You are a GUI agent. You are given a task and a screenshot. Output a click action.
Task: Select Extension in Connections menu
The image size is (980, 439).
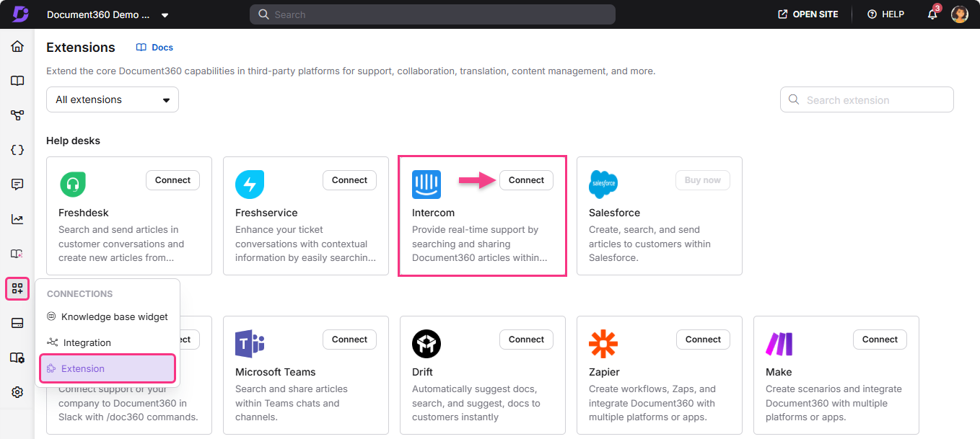107,368
